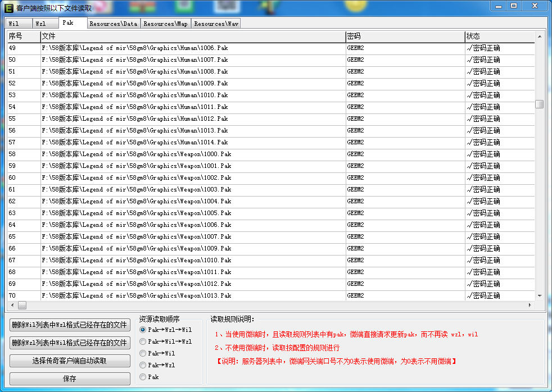552x392 pixels.
Task: Select row 49 Human\1006.Pak file path
Action: [x=135, y=48]
